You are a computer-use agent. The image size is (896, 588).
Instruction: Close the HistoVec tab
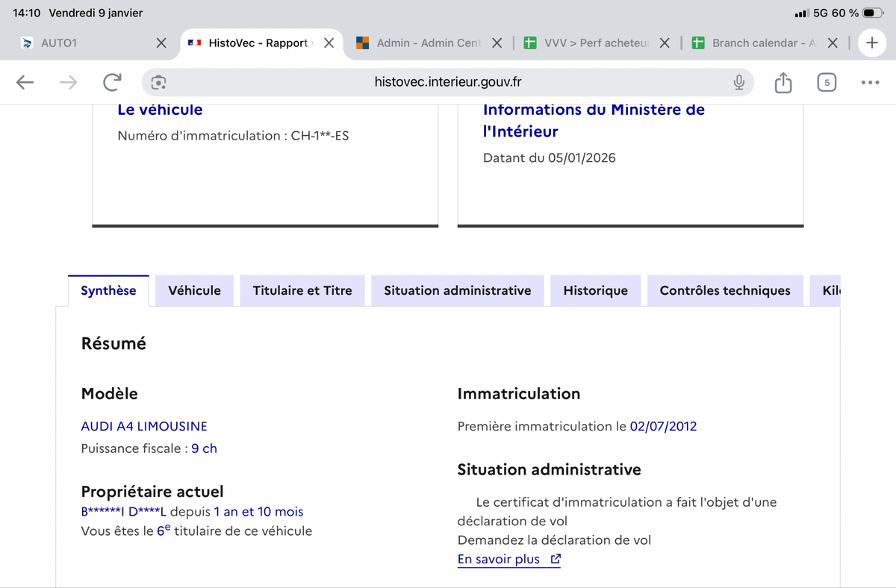tap(329, 43)
